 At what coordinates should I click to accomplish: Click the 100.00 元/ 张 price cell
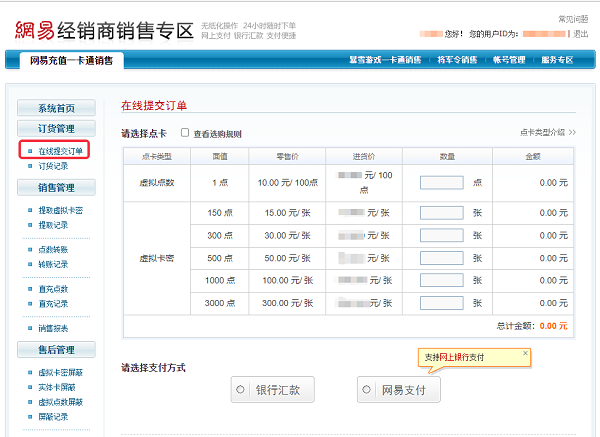[287, 280]
